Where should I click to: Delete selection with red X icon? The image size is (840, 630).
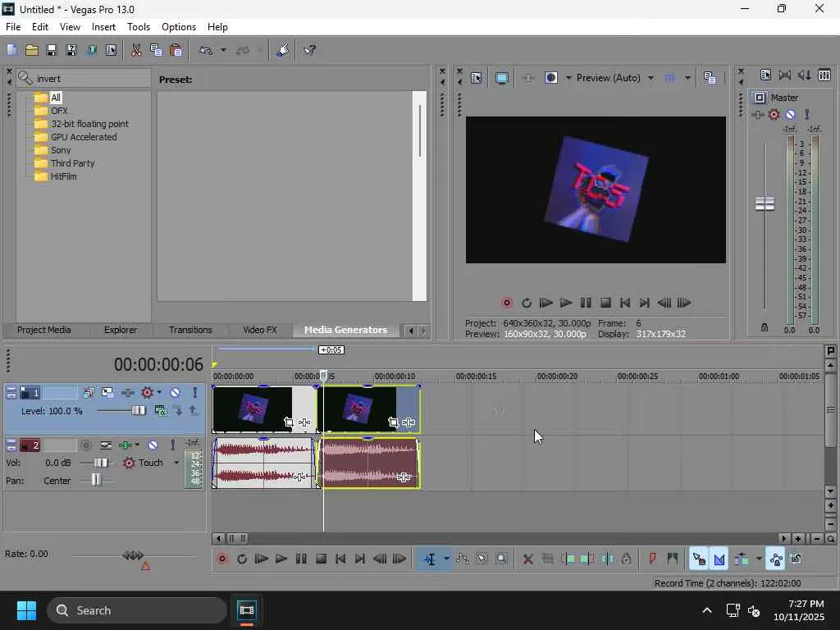point(527,559)
